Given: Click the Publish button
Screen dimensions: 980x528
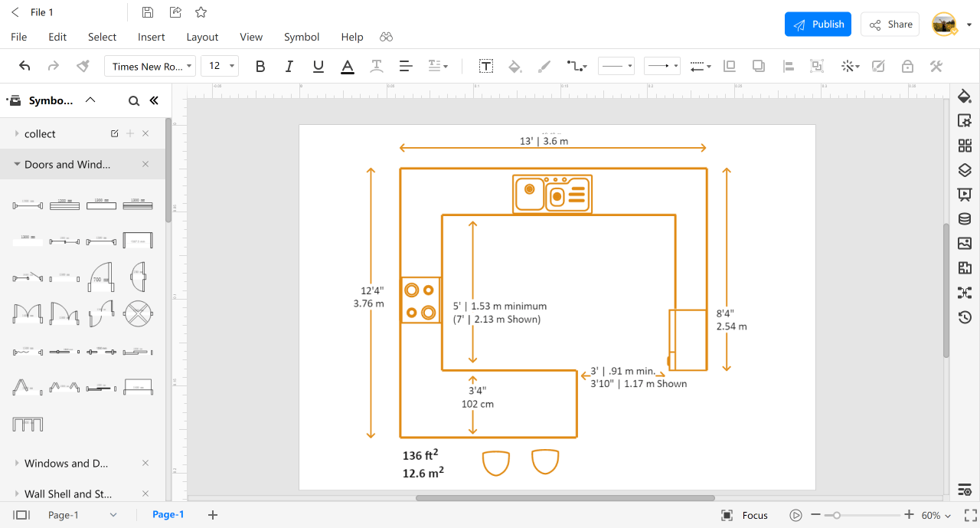Looking at the screenshot, I should tap(818, 24).
